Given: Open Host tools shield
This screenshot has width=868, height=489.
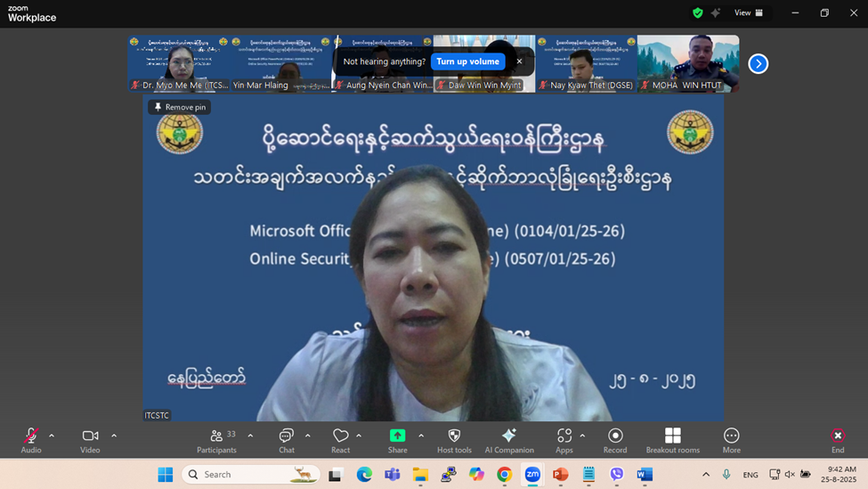Looking at the screenshot, I should 454,436.
